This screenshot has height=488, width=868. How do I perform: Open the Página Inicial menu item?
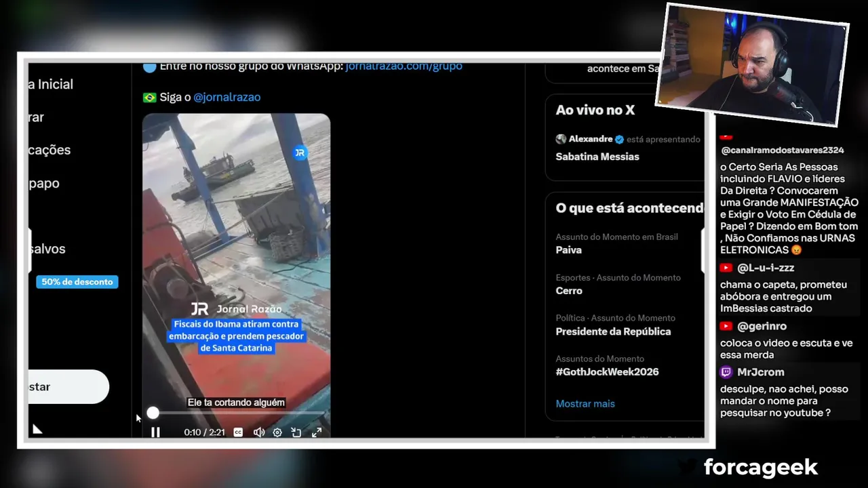pyautogui.click(x=50, y=84)
